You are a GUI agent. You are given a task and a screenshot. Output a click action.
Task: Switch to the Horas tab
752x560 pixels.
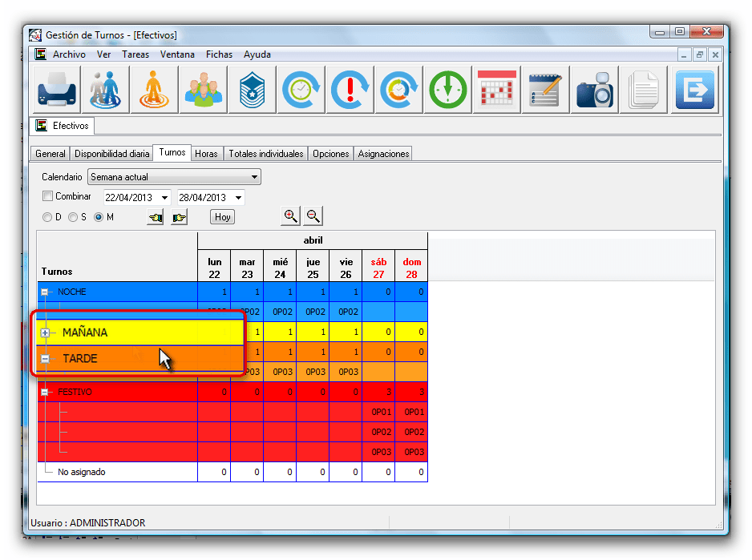(206, 154)
